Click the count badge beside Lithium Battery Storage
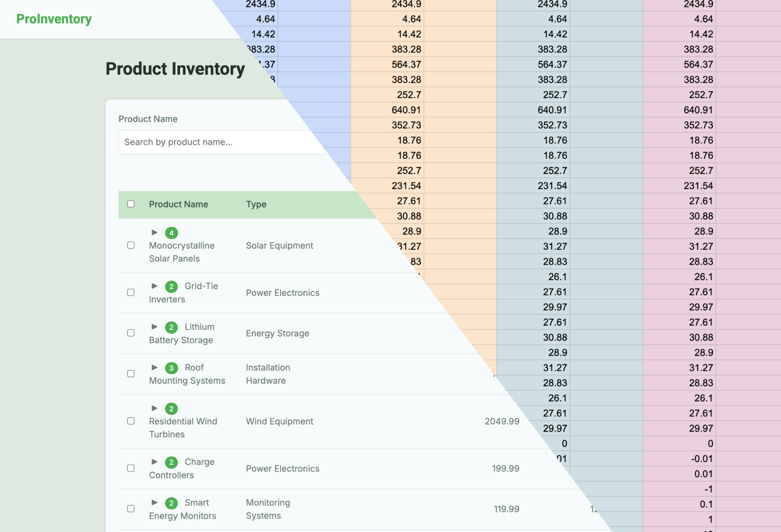 [x=172, y=328]
